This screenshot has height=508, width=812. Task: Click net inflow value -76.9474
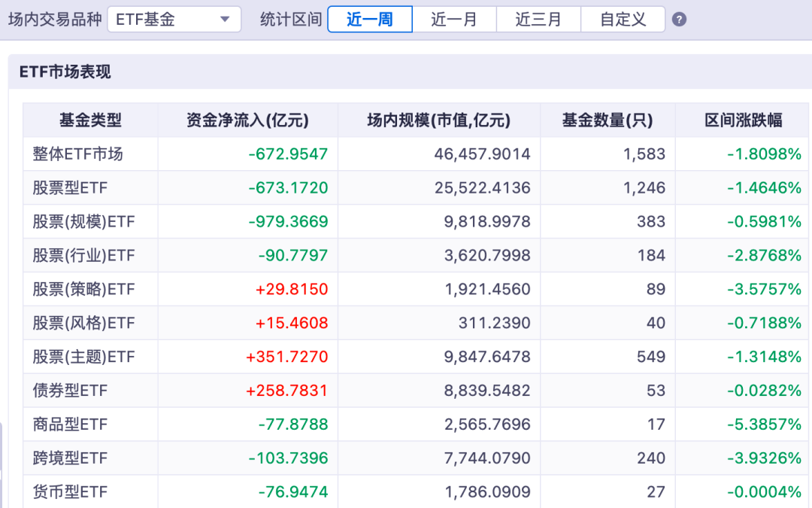[x=293, y=492]
